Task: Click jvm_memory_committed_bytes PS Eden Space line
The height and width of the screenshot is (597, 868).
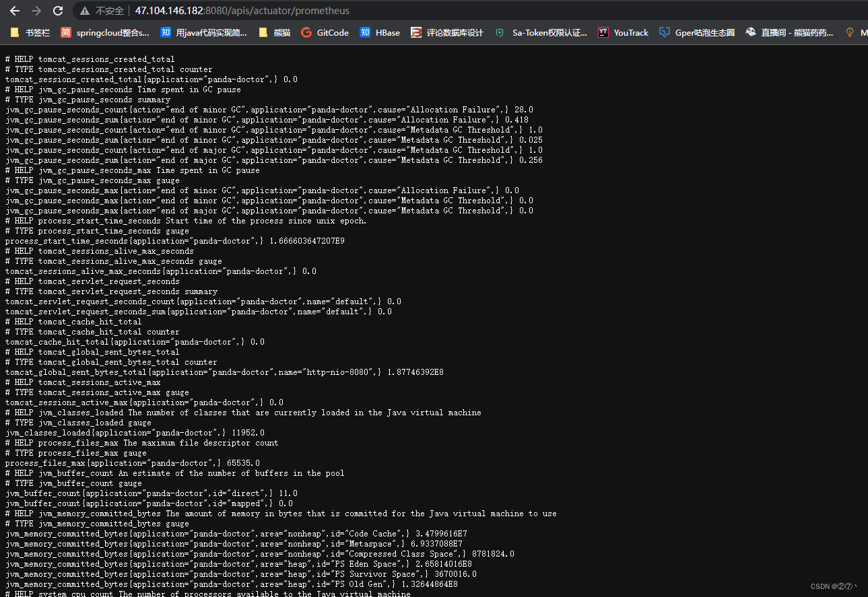Action: 238,564
